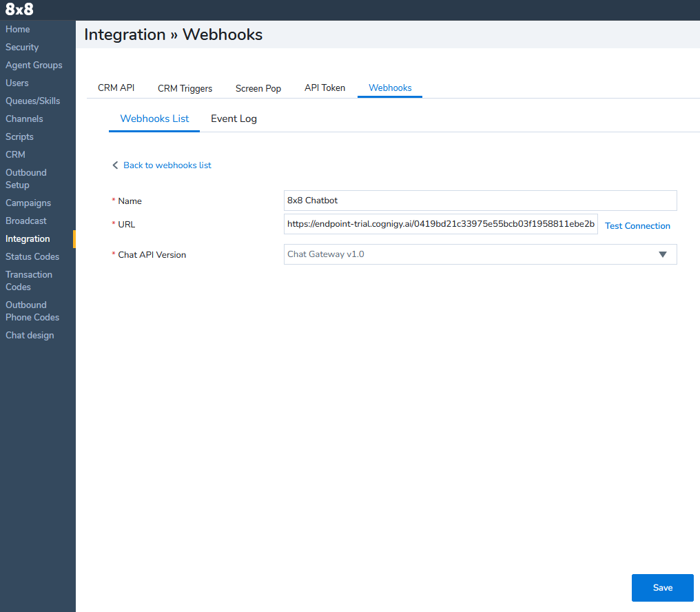
Task: Select Integration in the sidebar
Action: 28,238
